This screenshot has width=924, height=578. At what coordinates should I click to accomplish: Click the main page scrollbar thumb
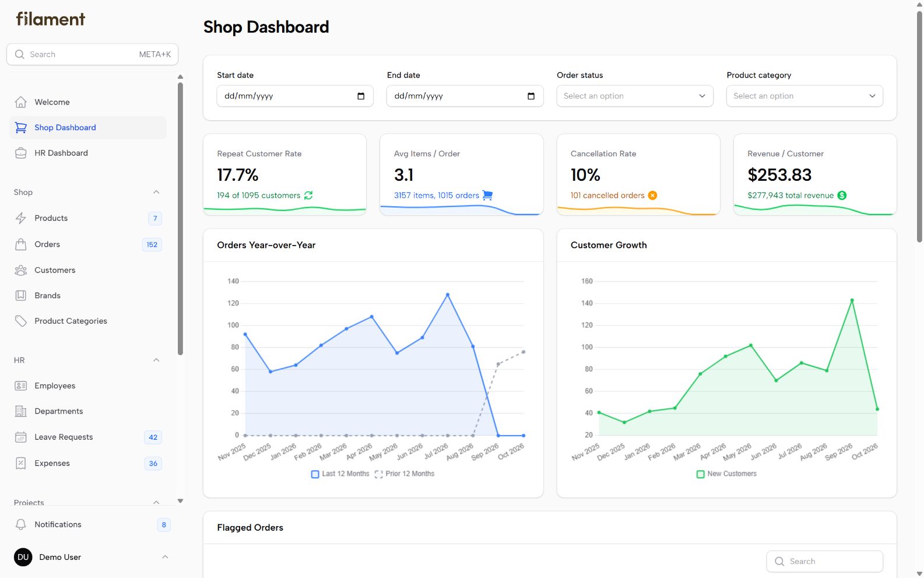click(919, 127)
